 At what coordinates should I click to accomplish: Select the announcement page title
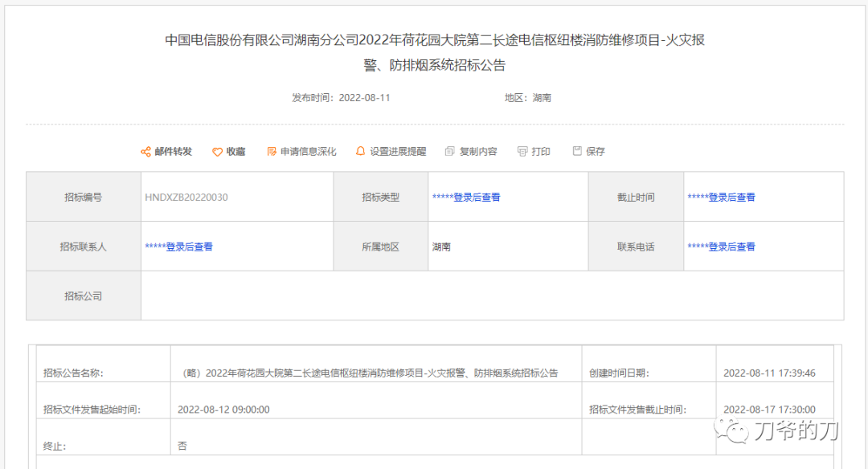[435, 52]
